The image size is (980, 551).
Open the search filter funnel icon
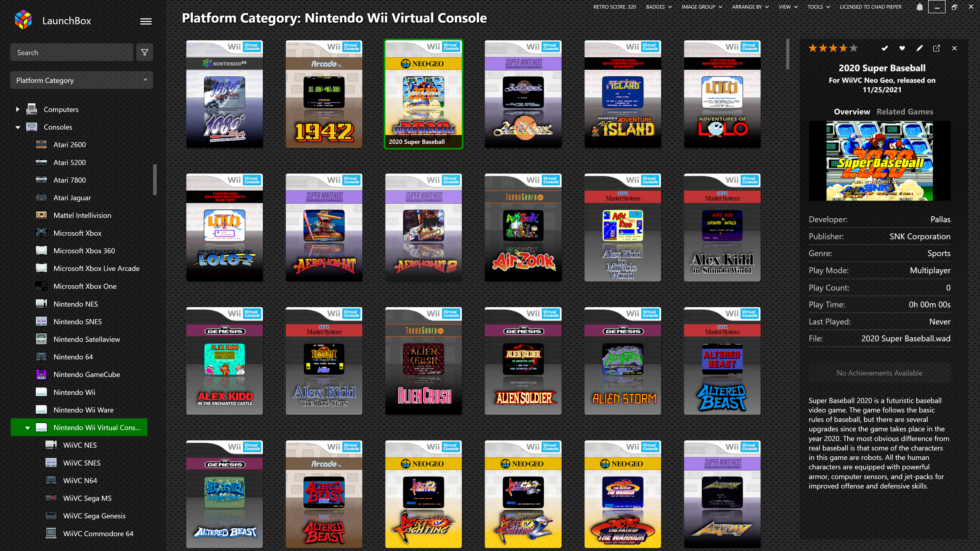pyautogui.click(x=144, y=53)
